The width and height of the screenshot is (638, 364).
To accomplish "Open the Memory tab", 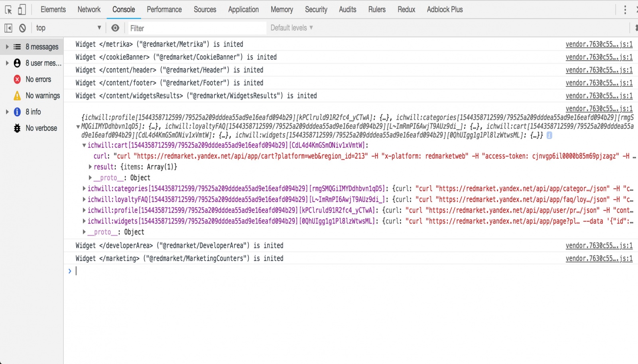I will (x=282, y=10).
